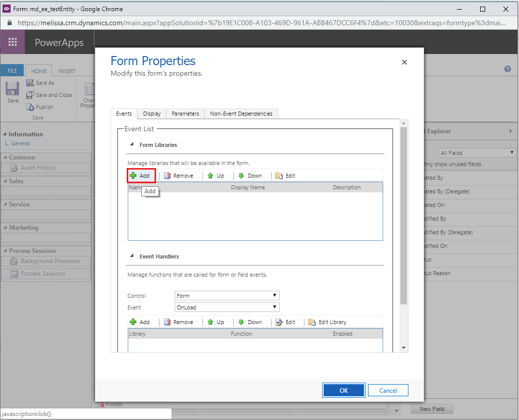Open the Control dropdown set to Form
Image resolution: width=519 pixels, height=420 pixels.
(227, 296)
